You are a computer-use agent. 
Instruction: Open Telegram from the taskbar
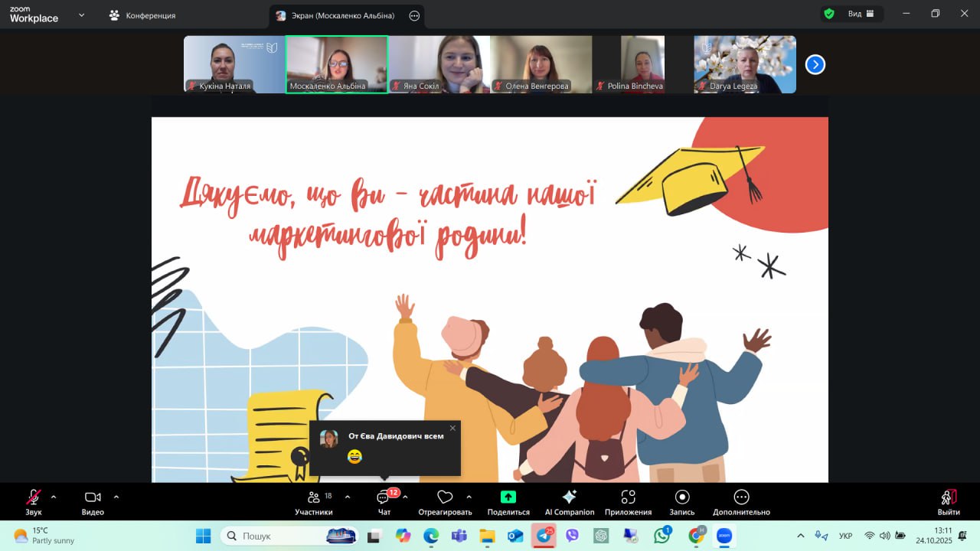coord(544,536)
